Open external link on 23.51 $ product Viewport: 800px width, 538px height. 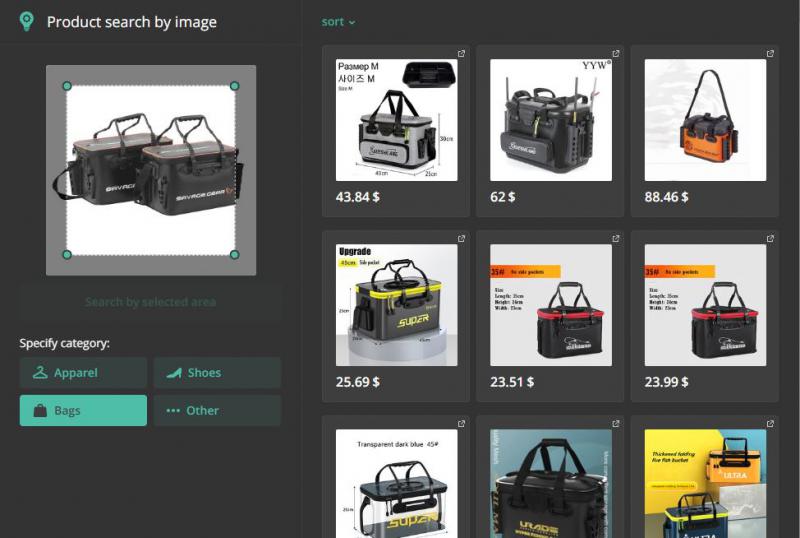615,239
